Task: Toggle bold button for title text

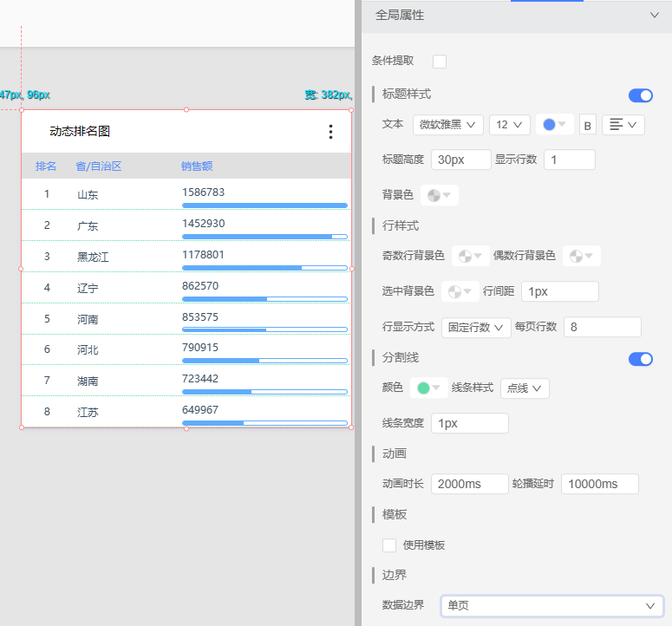Action: pos(587,125)
